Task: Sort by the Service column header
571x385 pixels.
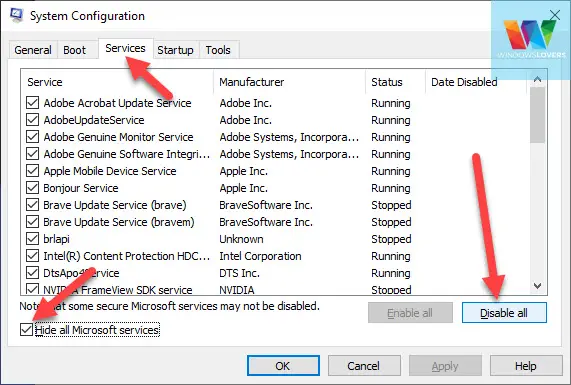Action: [x=117, y=82]
